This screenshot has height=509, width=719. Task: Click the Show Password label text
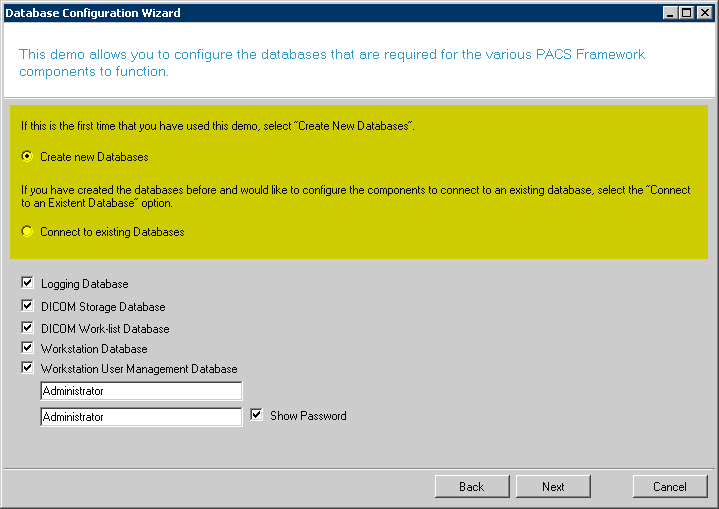pos(308,416)
